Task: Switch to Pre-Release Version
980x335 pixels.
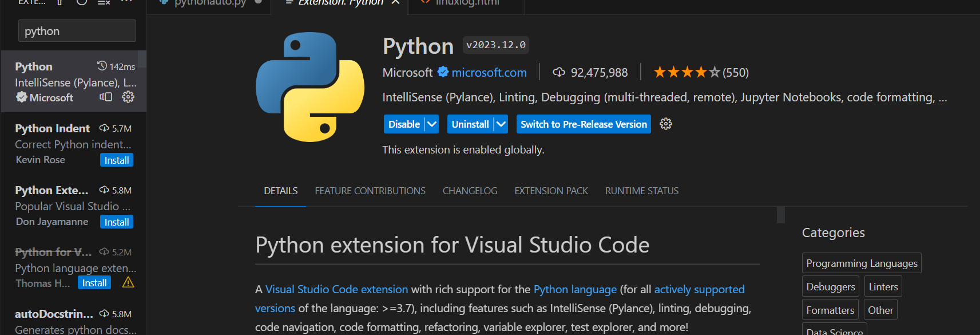Action: click(x=584, y=124)
